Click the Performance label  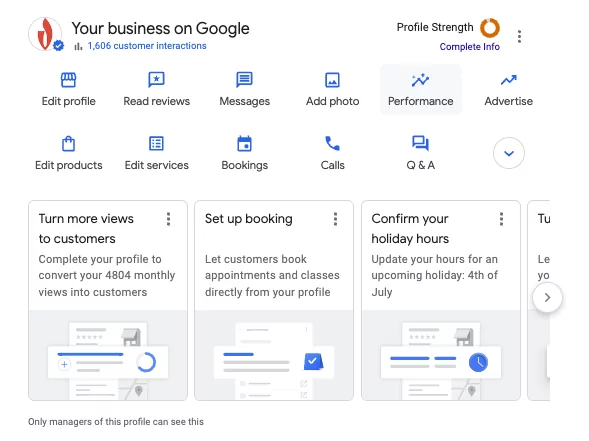[420, 101]
